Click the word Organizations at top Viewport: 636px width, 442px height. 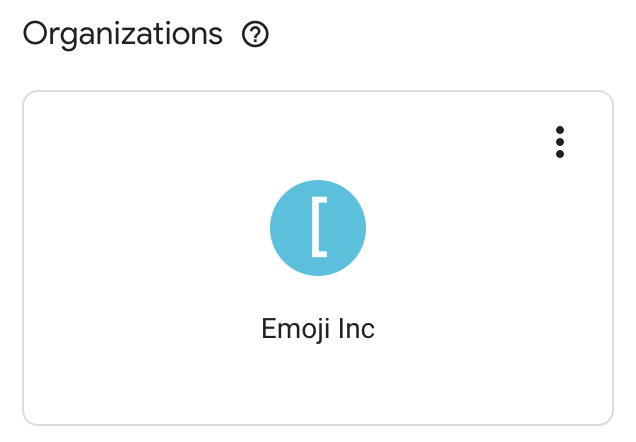122,34
